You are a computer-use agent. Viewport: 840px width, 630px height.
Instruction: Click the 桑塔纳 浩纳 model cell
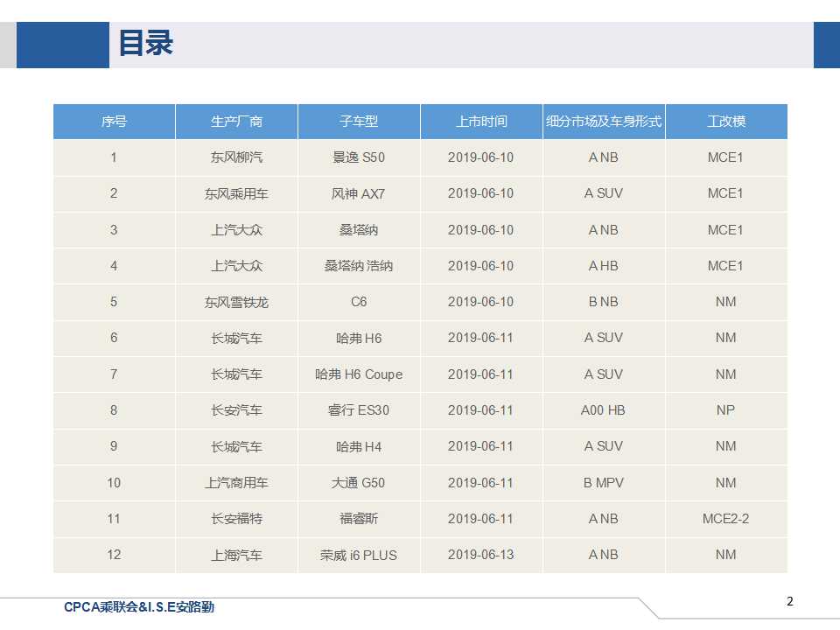click(359, 266)
